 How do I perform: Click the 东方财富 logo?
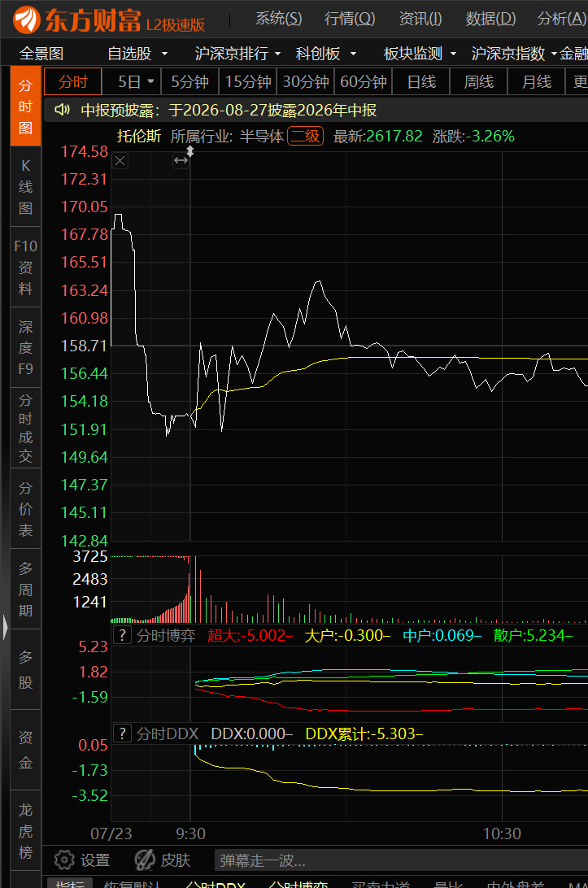click(109, 20)
